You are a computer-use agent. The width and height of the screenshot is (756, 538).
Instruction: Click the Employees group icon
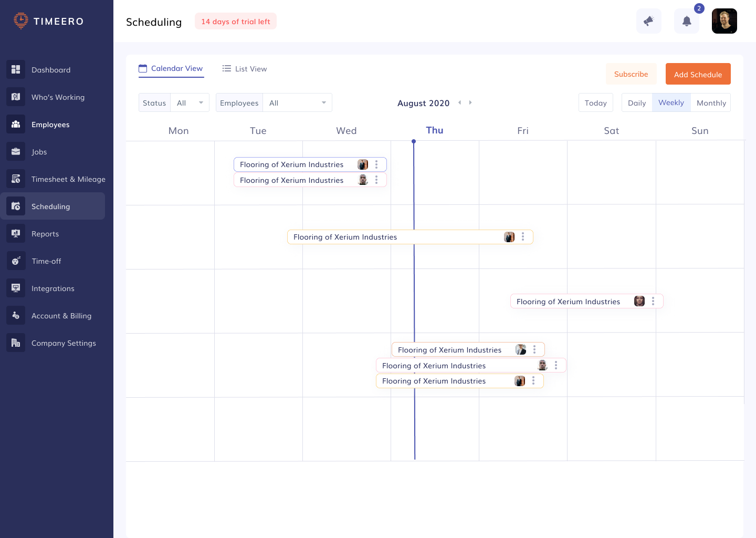pyautogui.click(x=16, y=124)
